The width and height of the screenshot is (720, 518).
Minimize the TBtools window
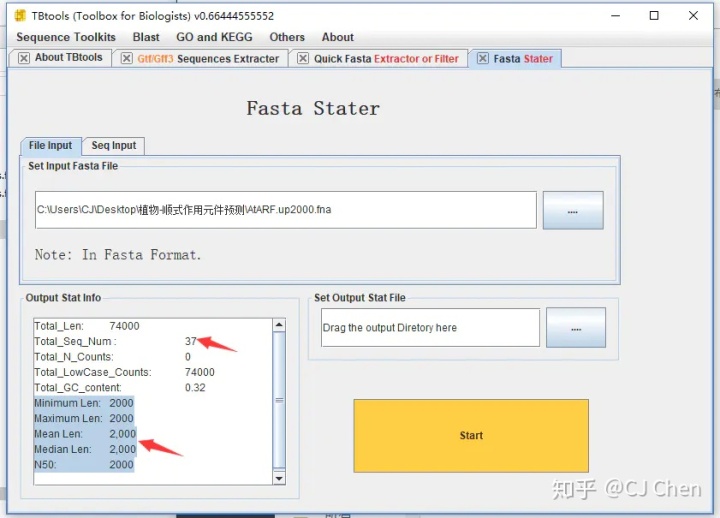(x=616, y=16)
